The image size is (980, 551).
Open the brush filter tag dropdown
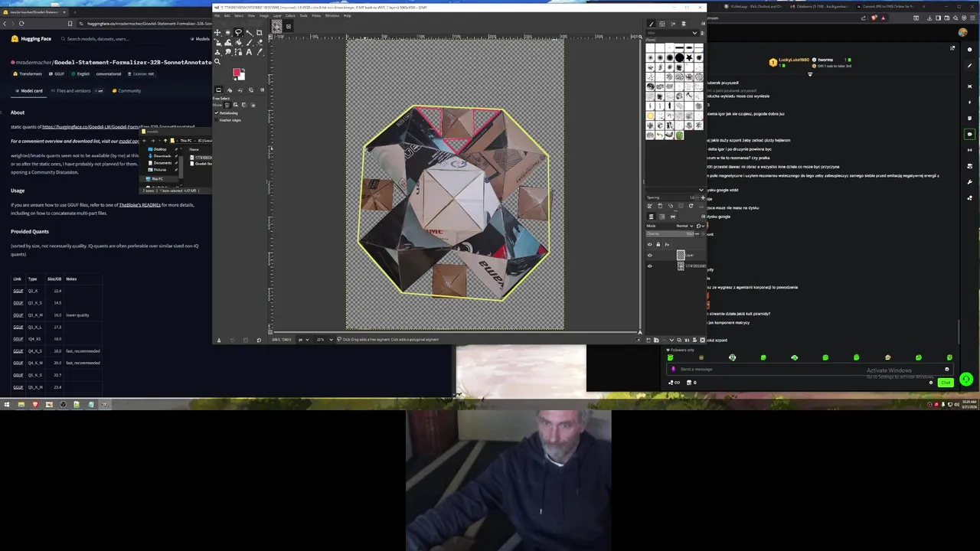694,33
